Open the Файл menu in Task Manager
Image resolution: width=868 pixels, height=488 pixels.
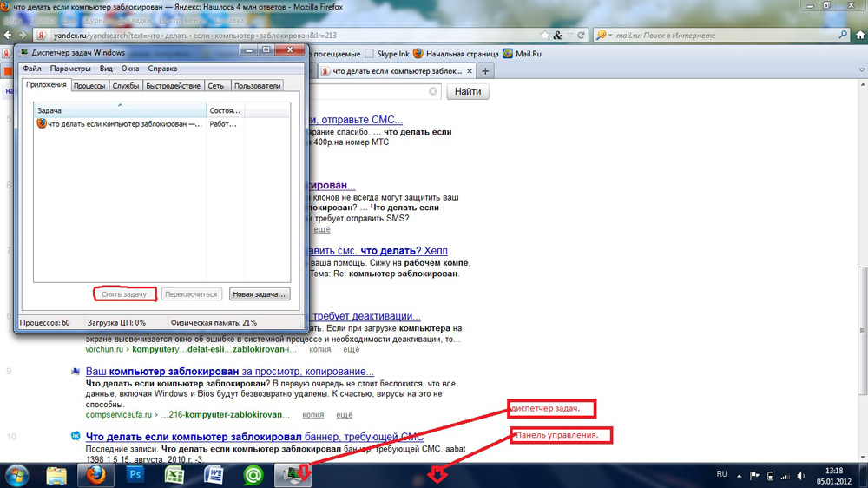pos(32,69)
